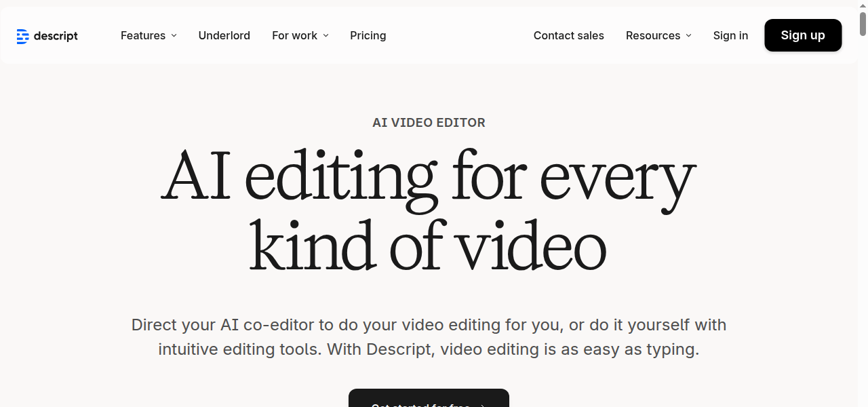Image resolution: width=868 pixels, height=407 pixels.
Task: Click the Sign up button
Action: pyautogui.click(x=803, y=35)
